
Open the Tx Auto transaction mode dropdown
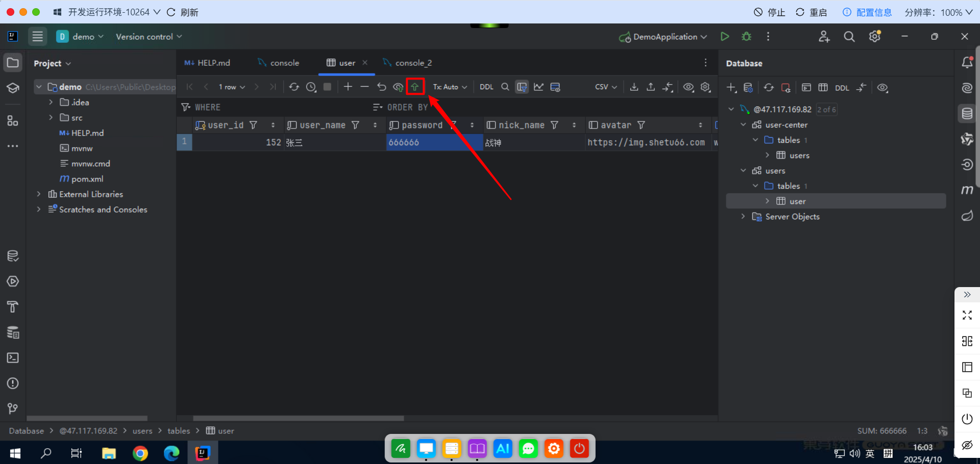pyautogui.click(x=450, y=87)
